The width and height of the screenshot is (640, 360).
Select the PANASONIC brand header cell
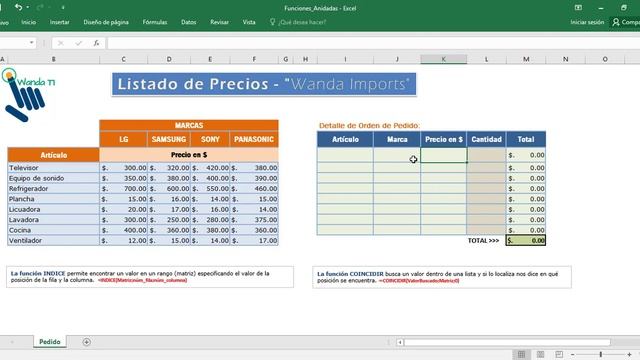point(254,139)
